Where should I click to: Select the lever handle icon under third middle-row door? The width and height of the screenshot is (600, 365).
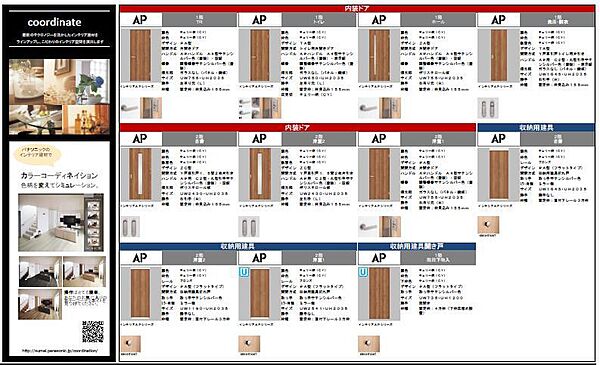pyautogui.click(x=368, y=226)
